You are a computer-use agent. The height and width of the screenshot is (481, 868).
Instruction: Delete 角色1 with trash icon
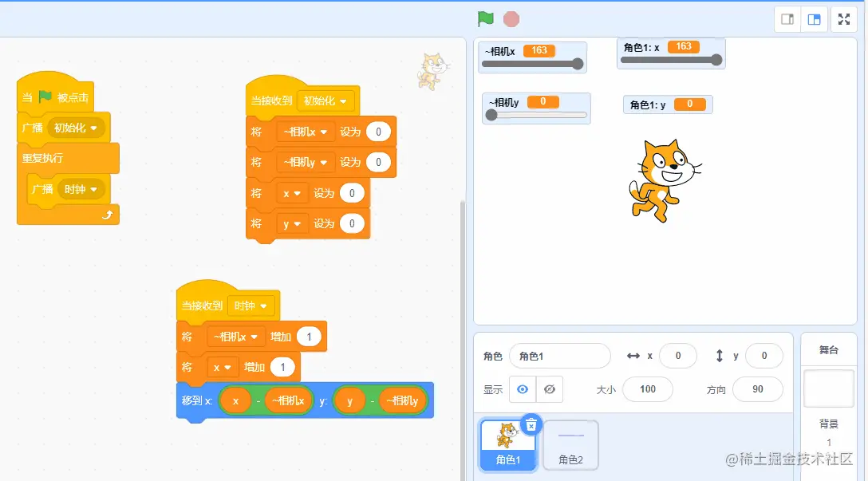pyautogui.click(x=531, y=425)
